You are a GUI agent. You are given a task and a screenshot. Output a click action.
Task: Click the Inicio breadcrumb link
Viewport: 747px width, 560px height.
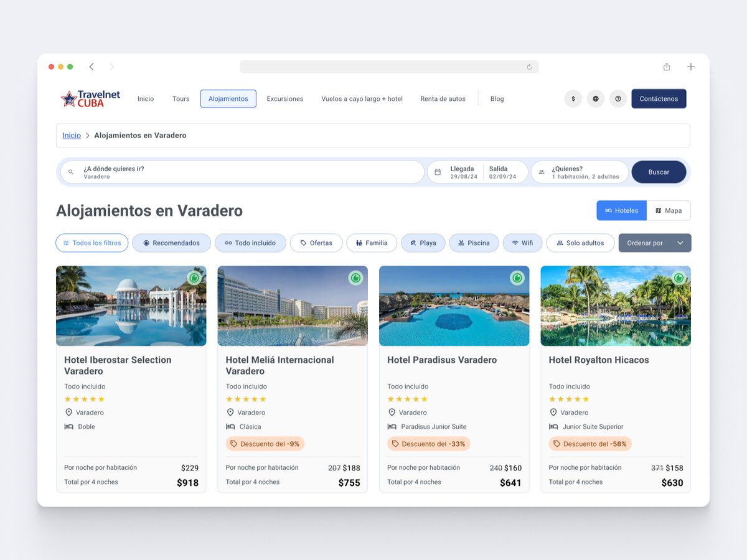point(72,136)
